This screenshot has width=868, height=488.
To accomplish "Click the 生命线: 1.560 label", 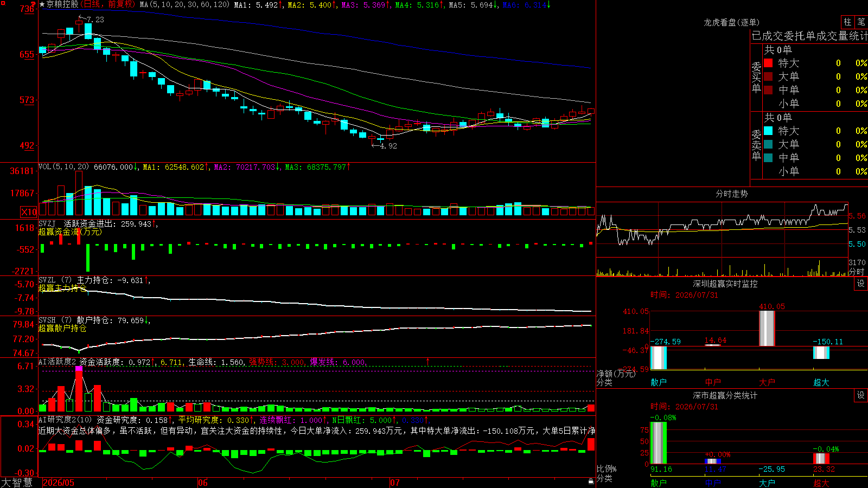I will [x=216, y=362].
